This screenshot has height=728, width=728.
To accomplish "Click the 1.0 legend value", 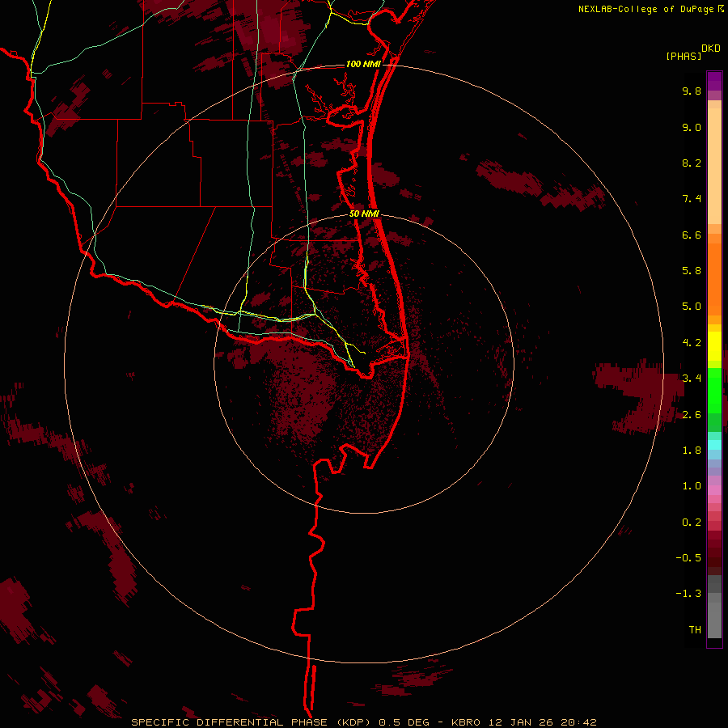I will pos(692,486).
